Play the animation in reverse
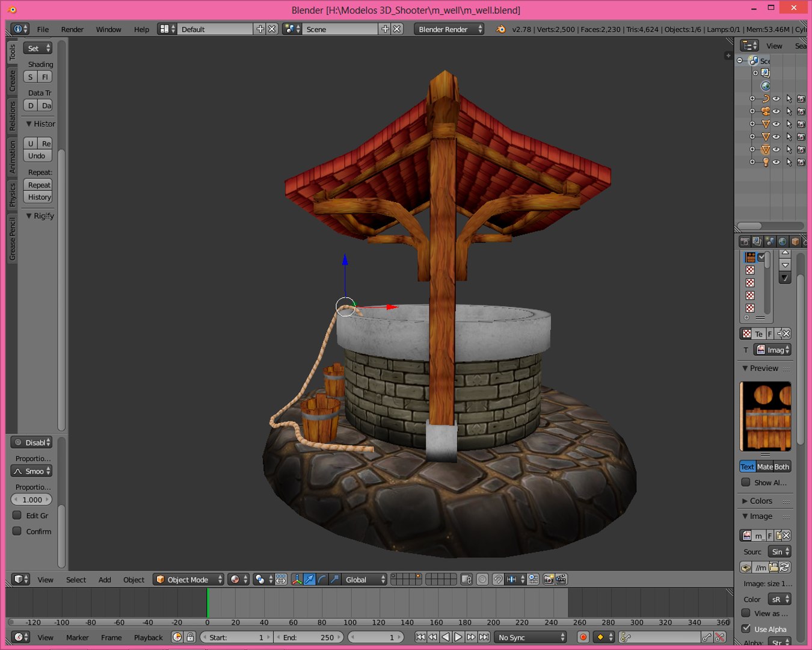The height and width of the screenshot is (650, 812). click(446, 637)
